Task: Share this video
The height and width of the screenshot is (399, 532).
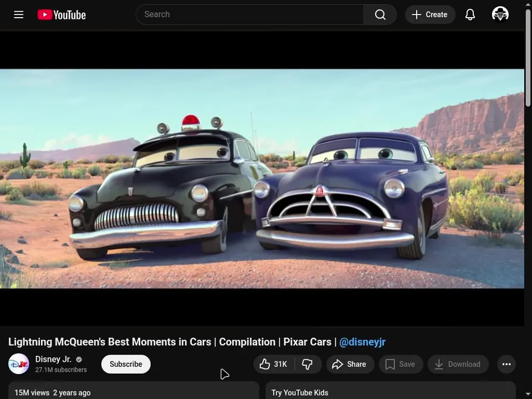Action: pos(350,364)
